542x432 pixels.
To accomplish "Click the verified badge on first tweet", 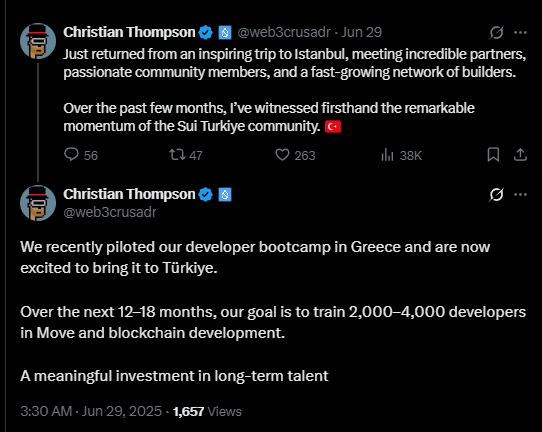I will point(206,33).
